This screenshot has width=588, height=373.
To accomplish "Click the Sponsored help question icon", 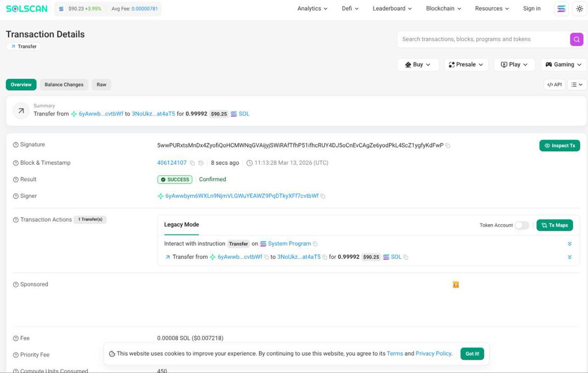I will click(16, 284).
